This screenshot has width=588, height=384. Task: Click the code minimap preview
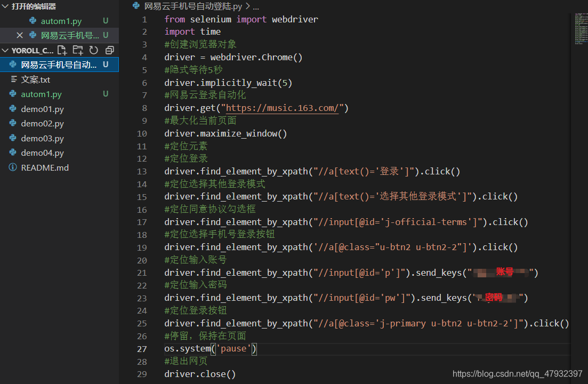[581, 29]
